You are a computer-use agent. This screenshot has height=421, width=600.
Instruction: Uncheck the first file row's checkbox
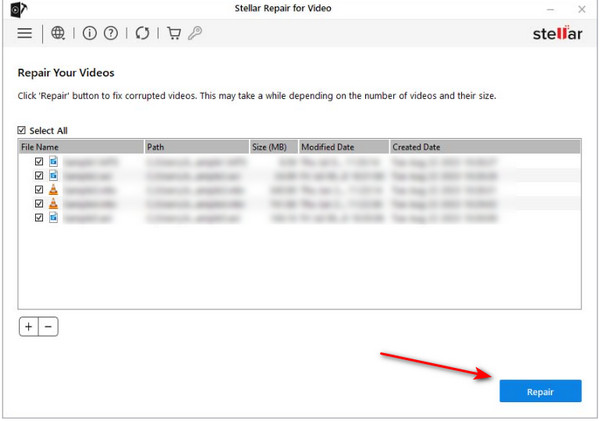[39, 161]
